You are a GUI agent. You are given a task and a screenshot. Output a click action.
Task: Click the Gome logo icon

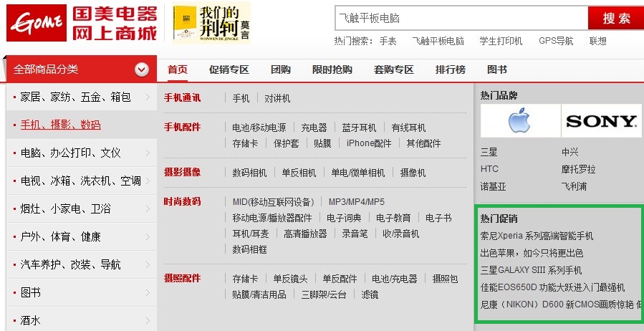tap(34, 23)
